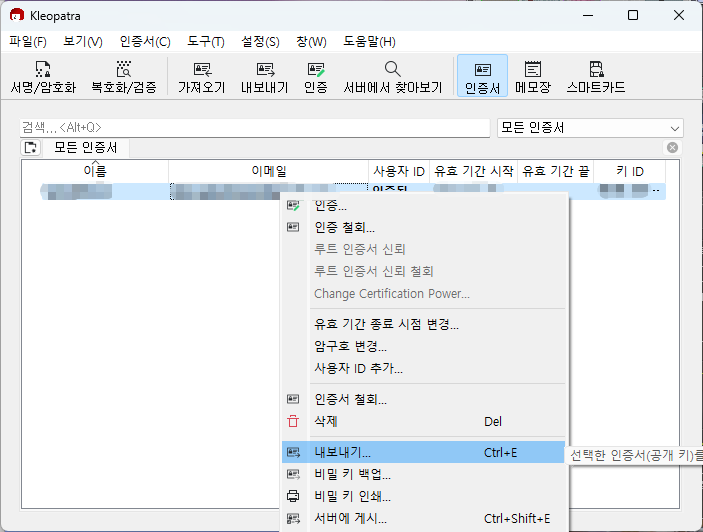Sort by the 이름 column header
This screenshot has height=532, width=703.
click(95, 171)
